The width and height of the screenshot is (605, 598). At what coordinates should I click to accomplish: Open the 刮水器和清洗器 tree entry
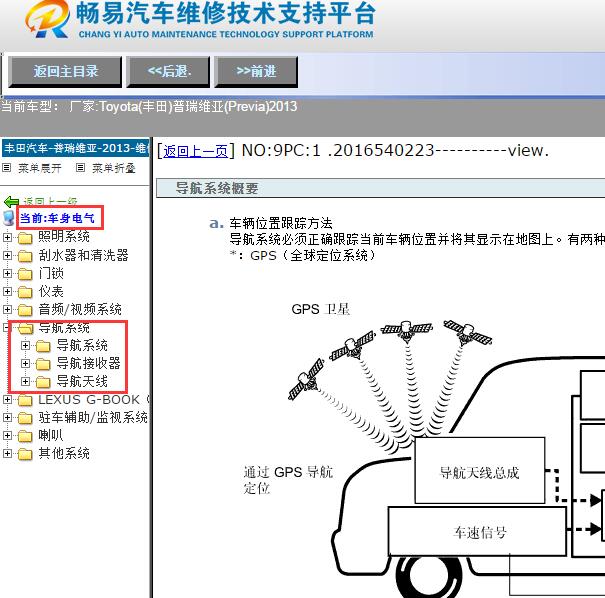[83, 255]
